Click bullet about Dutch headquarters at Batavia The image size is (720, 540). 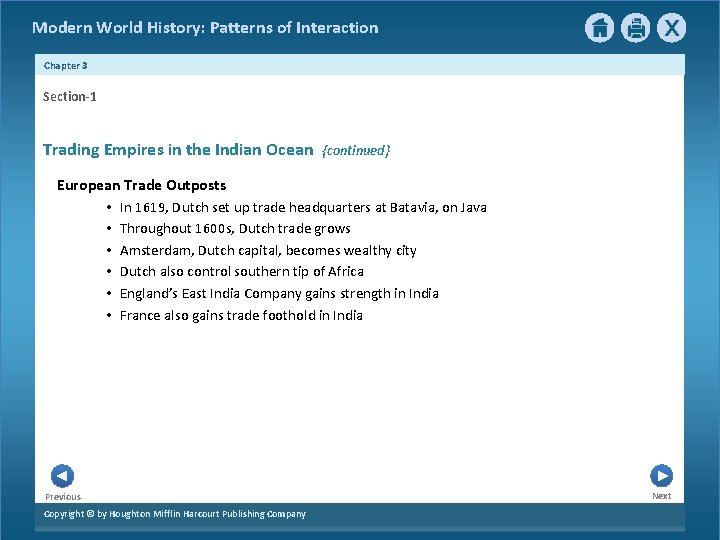(x=303, y=208)
